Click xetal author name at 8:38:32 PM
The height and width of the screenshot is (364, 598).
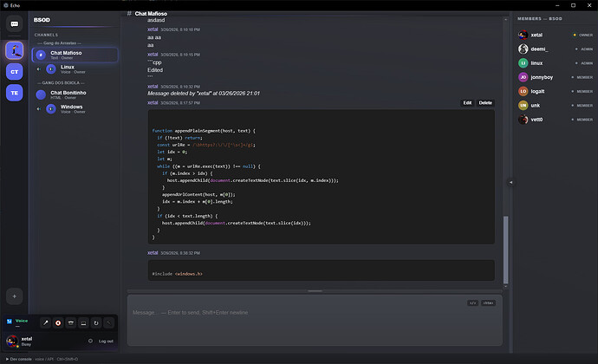coord(153,252)
